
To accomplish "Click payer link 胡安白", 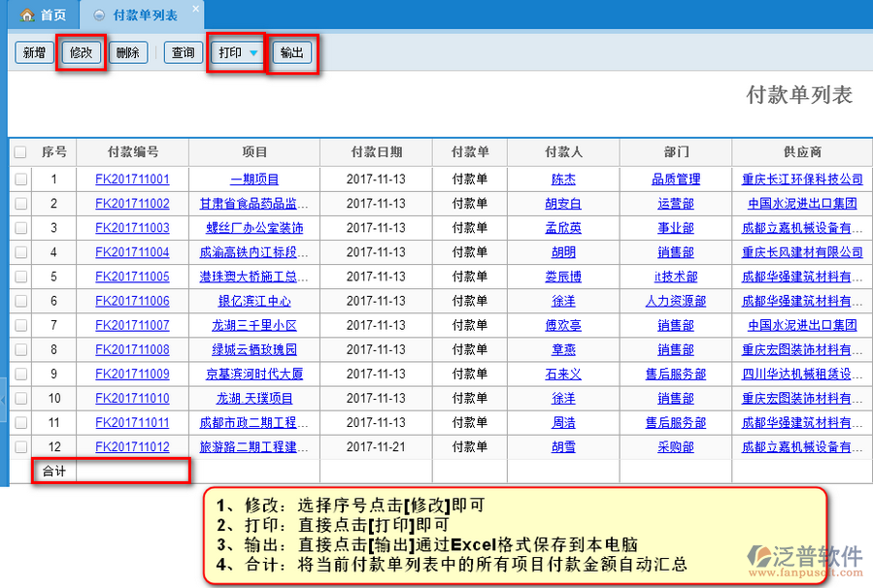I will (563, 204).
